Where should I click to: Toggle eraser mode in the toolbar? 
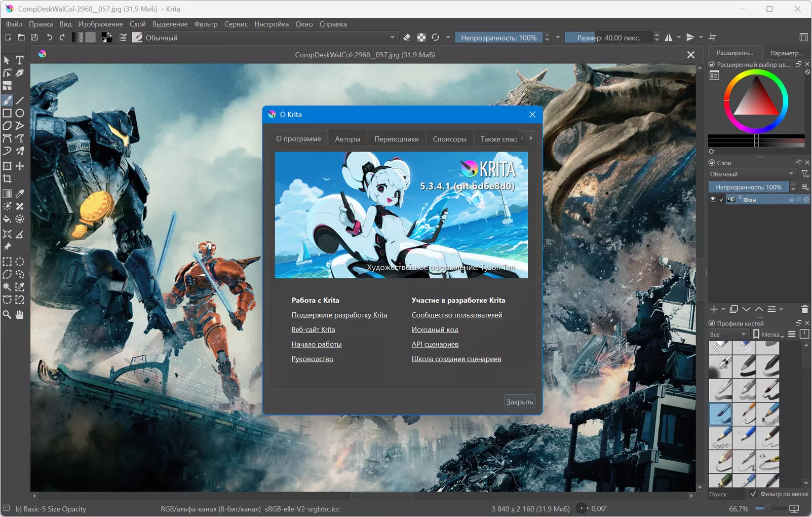click(x=407, y=38)
